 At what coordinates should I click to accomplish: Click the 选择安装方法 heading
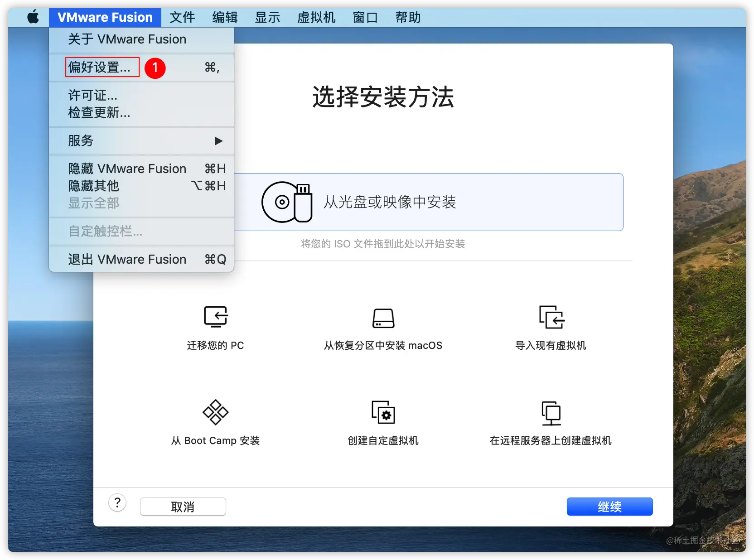(x=383, y=97)
